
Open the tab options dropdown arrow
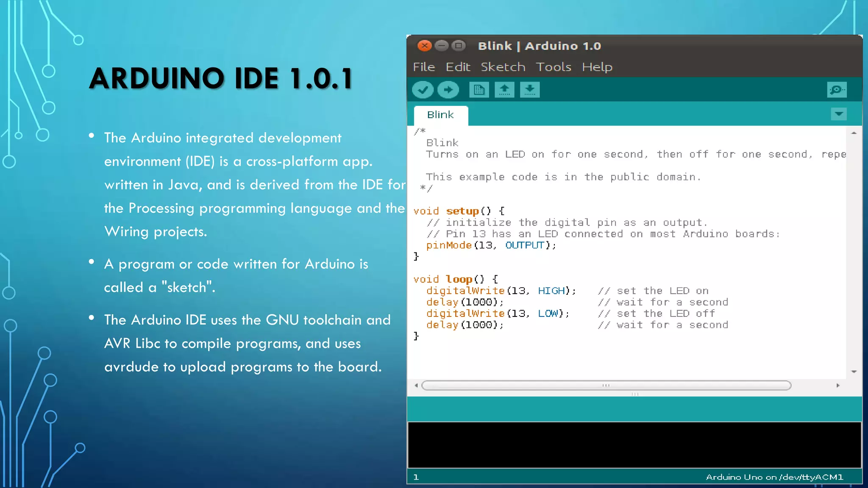point(838,114)
